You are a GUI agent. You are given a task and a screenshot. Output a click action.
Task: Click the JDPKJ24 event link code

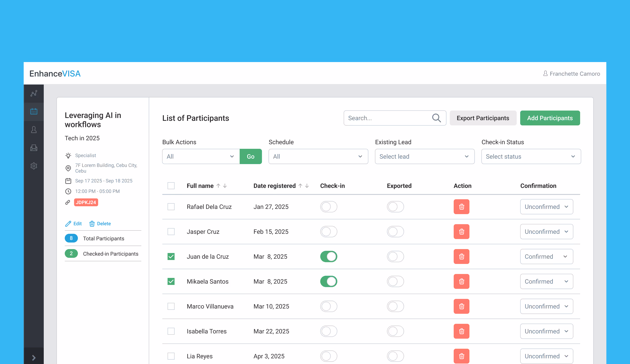click(x=86, y=203)
